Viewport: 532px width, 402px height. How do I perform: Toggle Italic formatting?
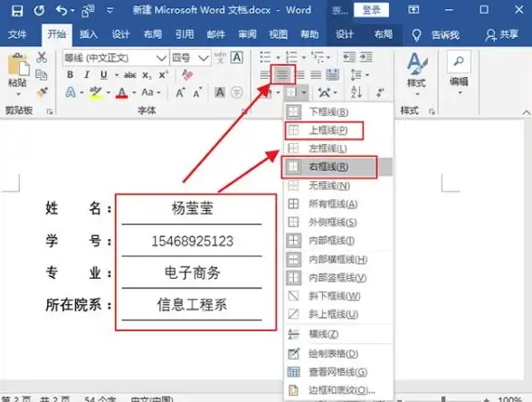click(x=87, y=74)
